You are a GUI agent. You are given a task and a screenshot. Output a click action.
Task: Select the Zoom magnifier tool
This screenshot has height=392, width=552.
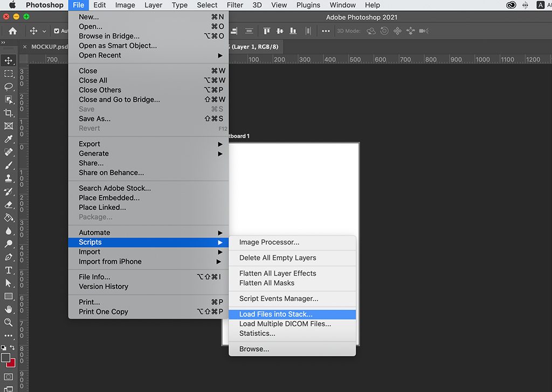click(x=9, y=322)
